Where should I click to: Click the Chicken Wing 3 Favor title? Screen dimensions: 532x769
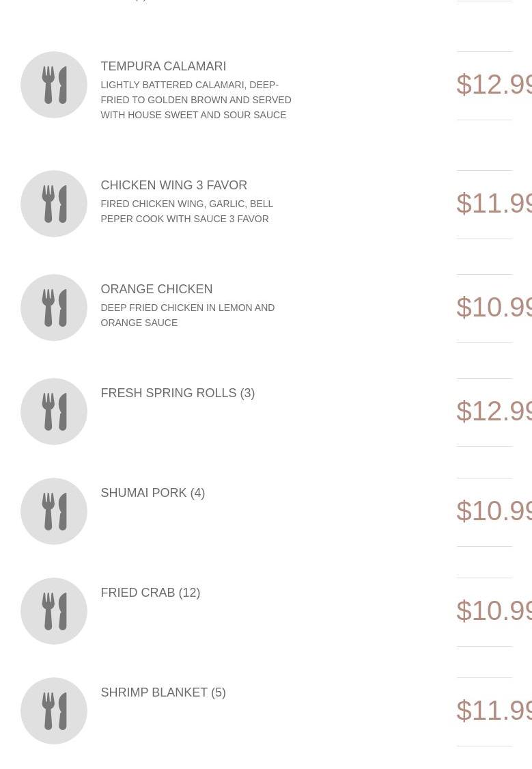(x=173, y=185)
